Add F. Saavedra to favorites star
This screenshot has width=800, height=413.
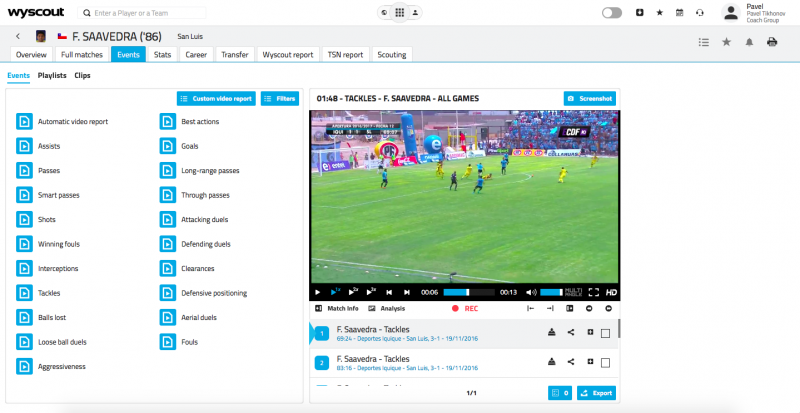tap(727, 42)
